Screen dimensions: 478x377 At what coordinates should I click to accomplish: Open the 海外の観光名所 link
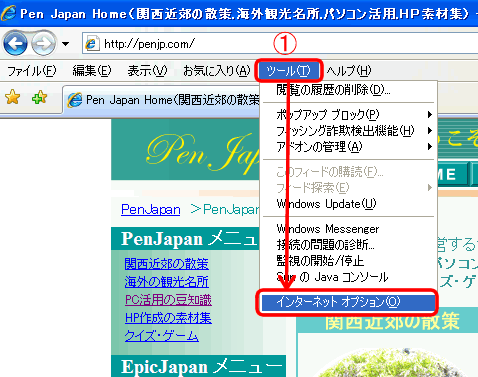(167, 282)
